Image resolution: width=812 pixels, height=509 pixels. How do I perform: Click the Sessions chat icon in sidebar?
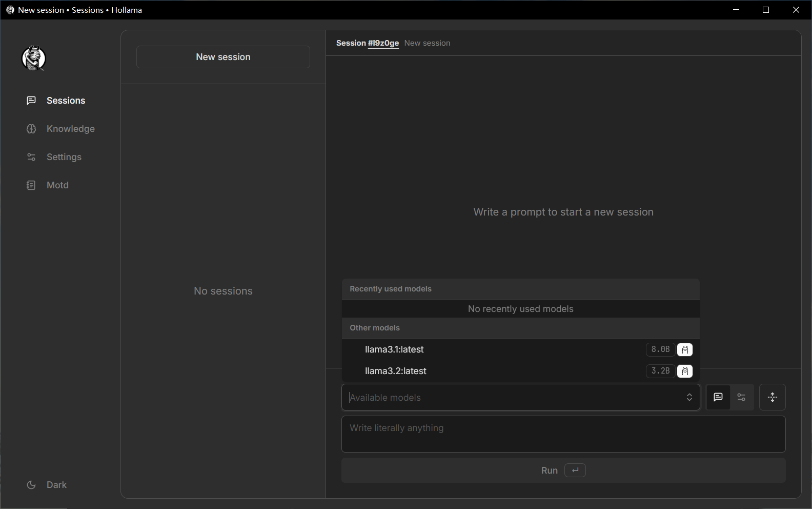[x=31, y=101]
